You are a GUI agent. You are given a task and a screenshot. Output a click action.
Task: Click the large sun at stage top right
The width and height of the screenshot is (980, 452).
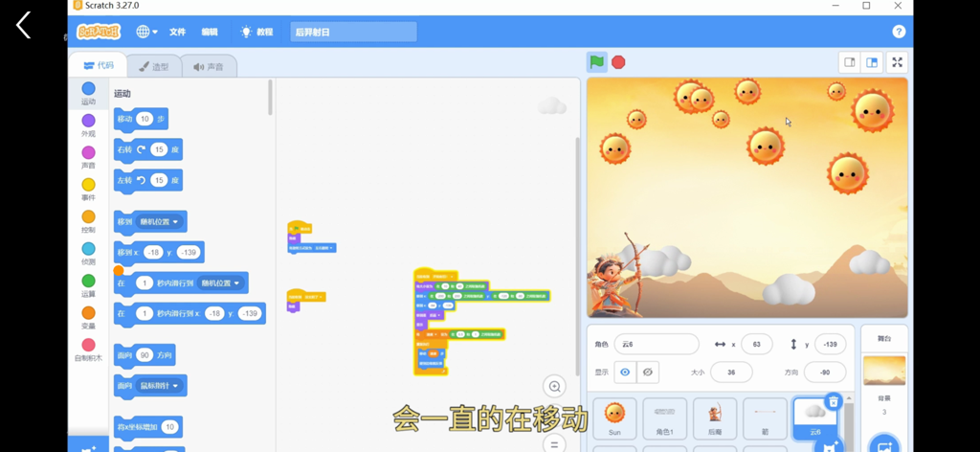coord(872,110)
